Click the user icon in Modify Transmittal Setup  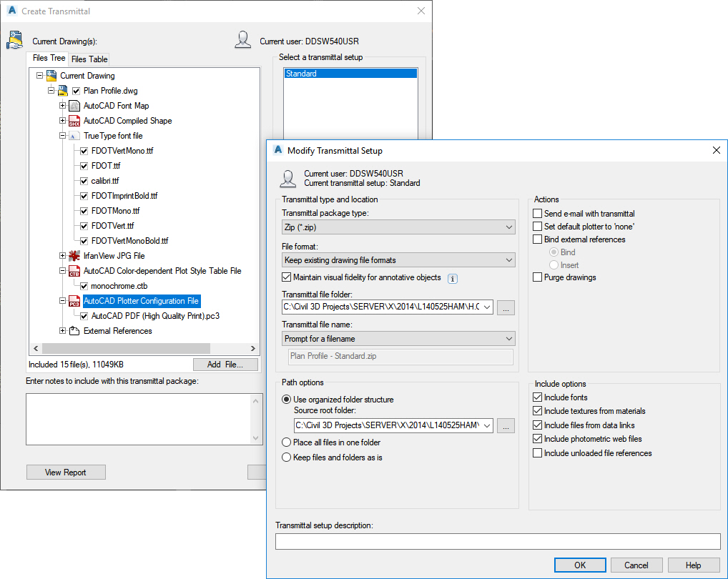[288, 179]
